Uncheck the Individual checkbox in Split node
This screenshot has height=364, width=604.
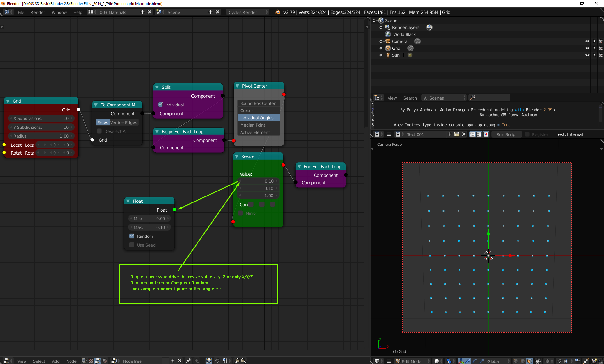(161, 105)
